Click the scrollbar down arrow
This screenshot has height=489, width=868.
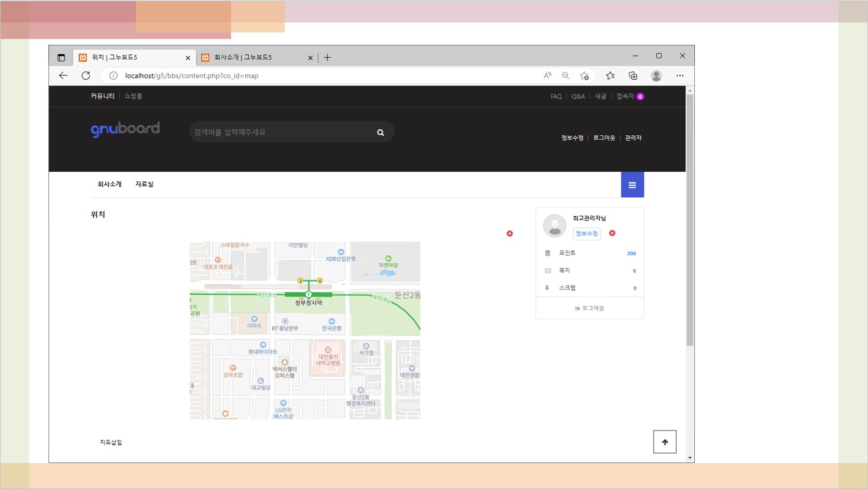[x=690, y=458]
